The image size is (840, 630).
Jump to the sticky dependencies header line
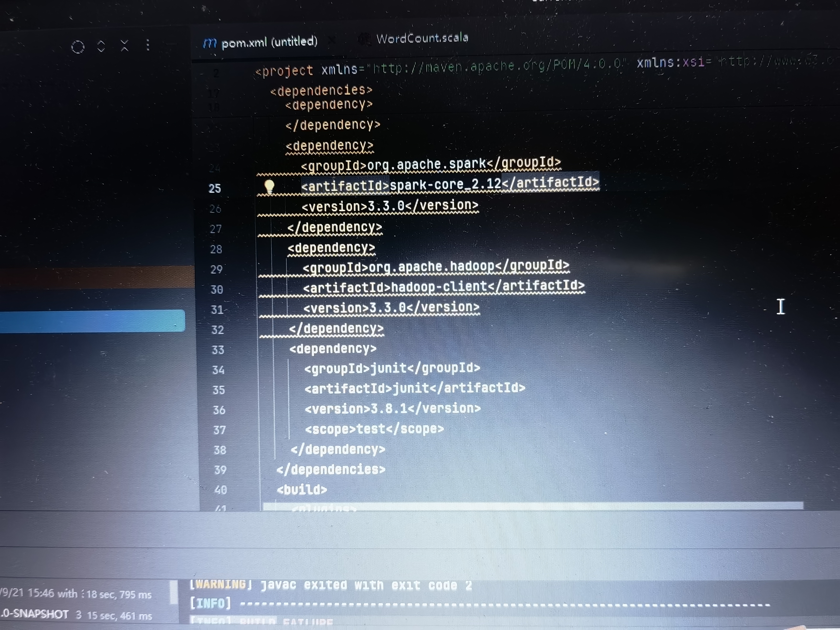321,90
